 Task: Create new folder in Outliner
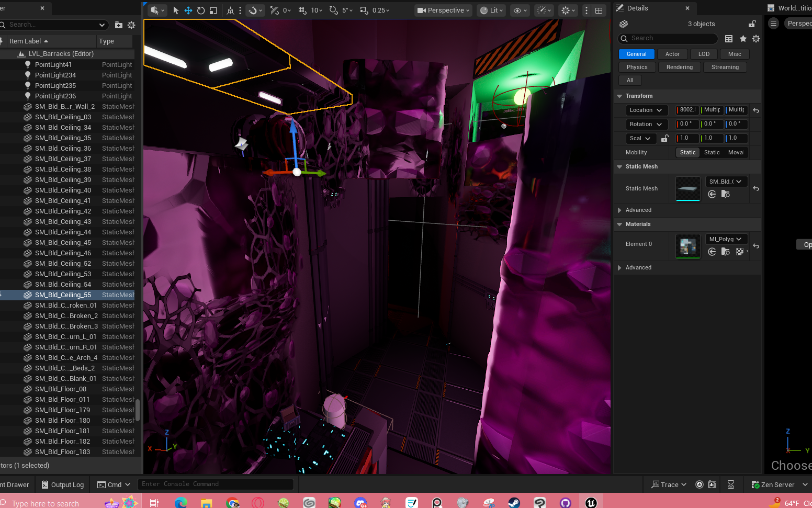tap(119, 25)
